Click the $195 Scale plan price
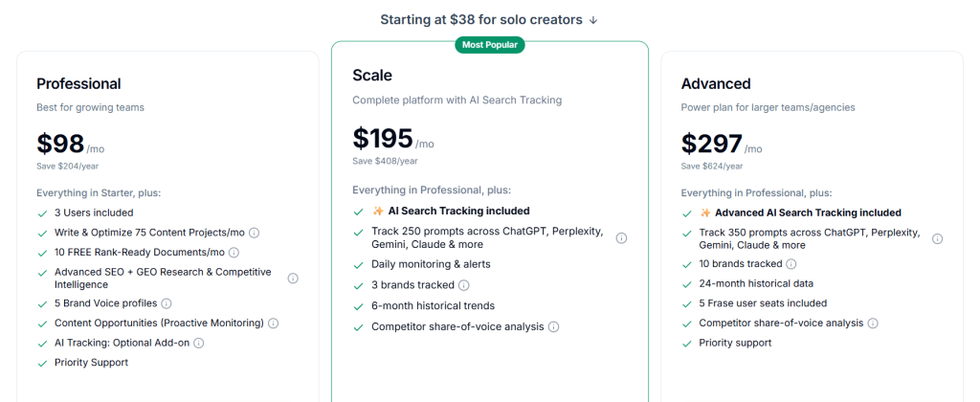 pyautogui.click(x=383, y=139)
